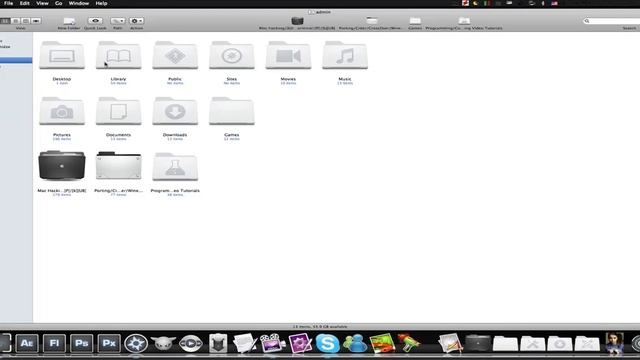The width and height of the screenshot is (640, 360).
Task: Open the Program...eo Tutorials flask folder
Action: tap(175, 167)
